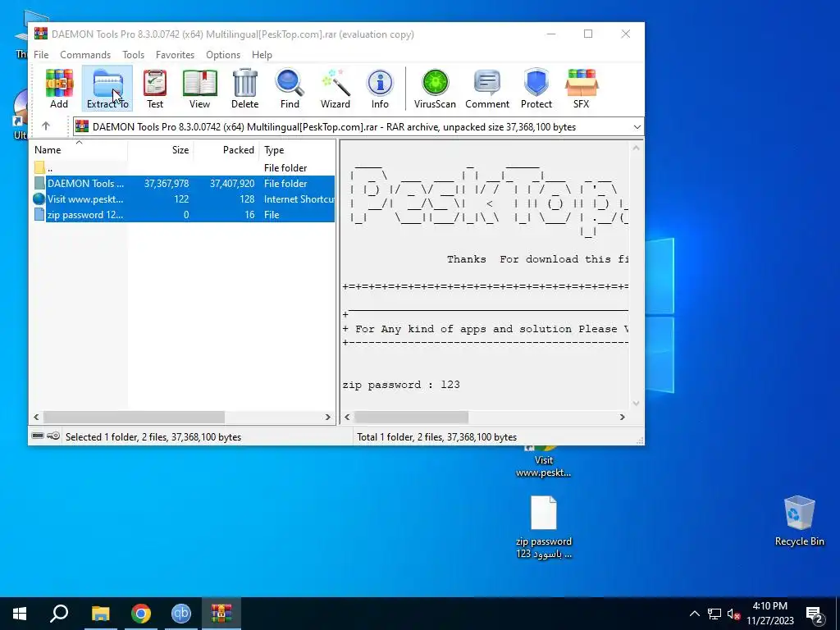Click the comment pane horizontal scrollbar thumb
840x630 pixels.
[412, 417]
